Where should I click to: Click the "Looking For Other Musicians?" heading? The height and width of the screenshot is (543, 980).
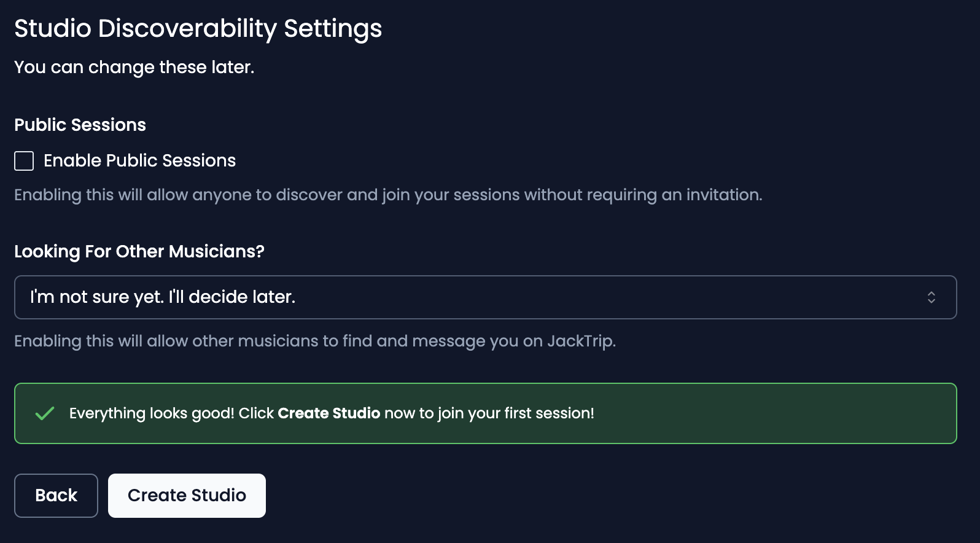(139, 251)
